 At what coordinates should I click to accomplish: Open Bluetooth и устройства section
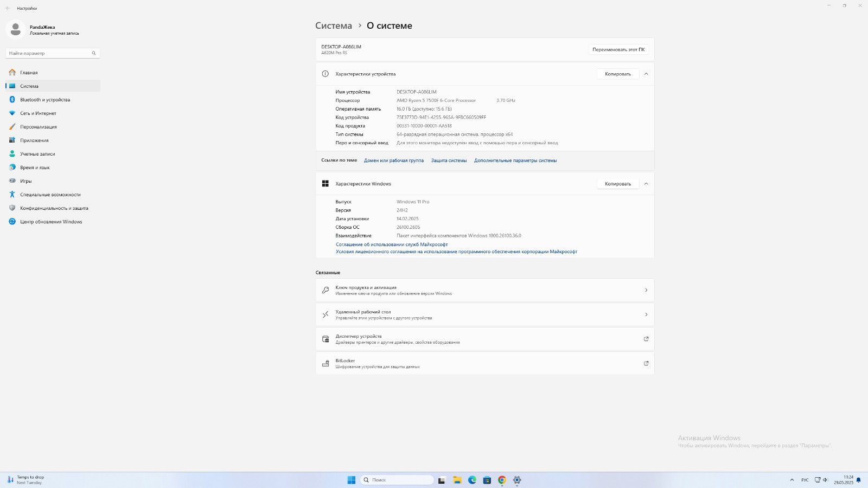tap(53, 100)
